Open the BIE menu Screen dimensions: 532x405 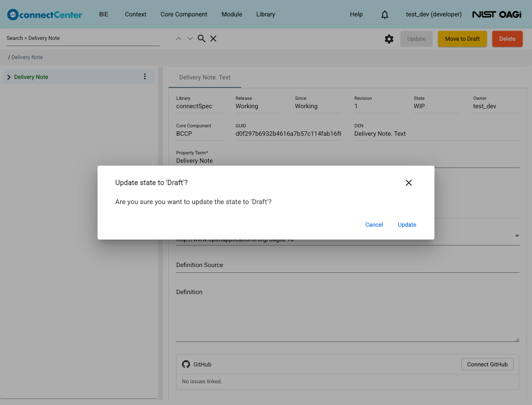pos(104,14)
